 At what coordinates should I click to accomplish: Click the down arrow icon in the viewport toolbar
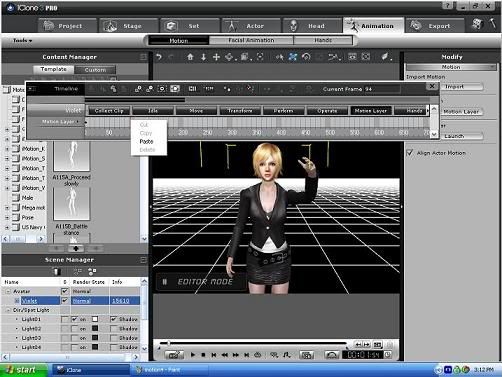(203, 57)
